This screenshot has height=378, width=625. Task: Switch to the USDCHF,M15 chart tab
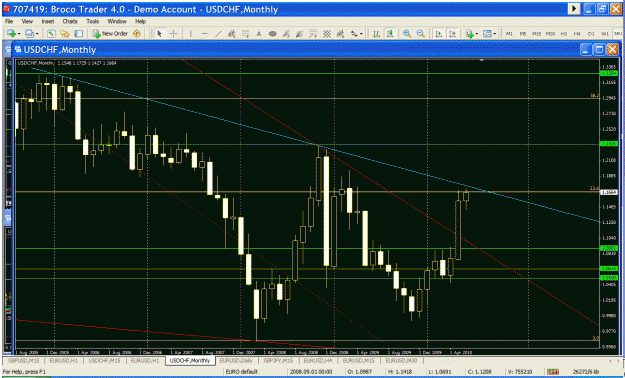click(x=105, y=360)
